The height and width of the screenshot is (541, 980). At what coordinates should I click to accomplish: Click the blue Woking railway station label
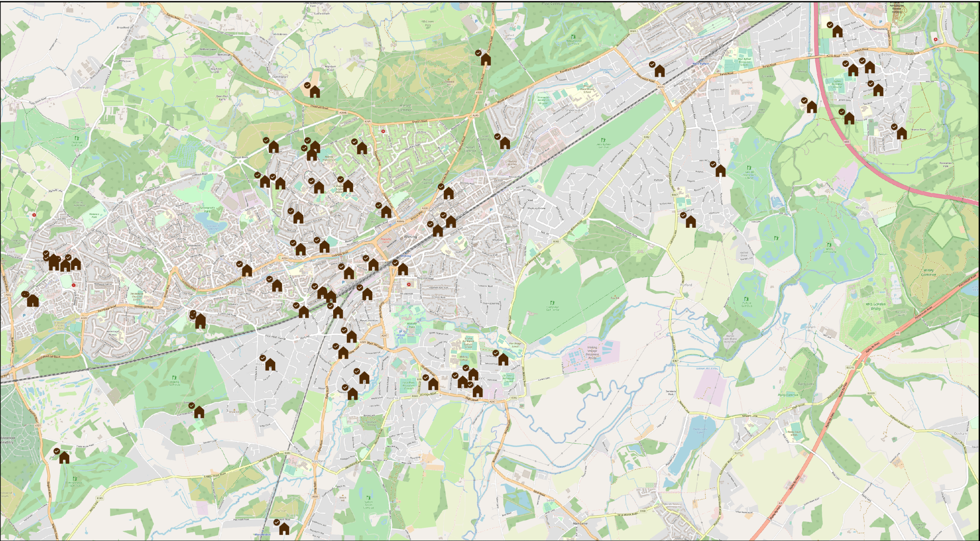point(405,256)
